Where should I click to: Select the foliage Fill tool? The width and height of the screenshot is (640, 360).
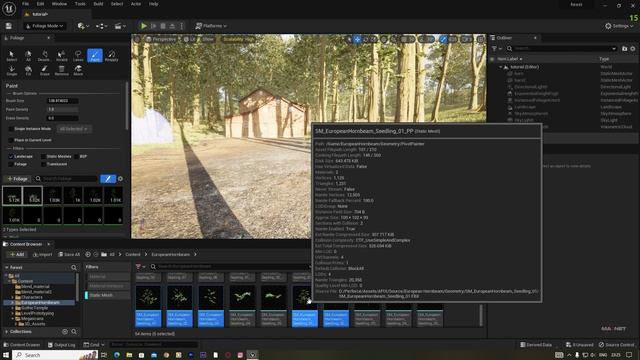(x=28, y=71)
